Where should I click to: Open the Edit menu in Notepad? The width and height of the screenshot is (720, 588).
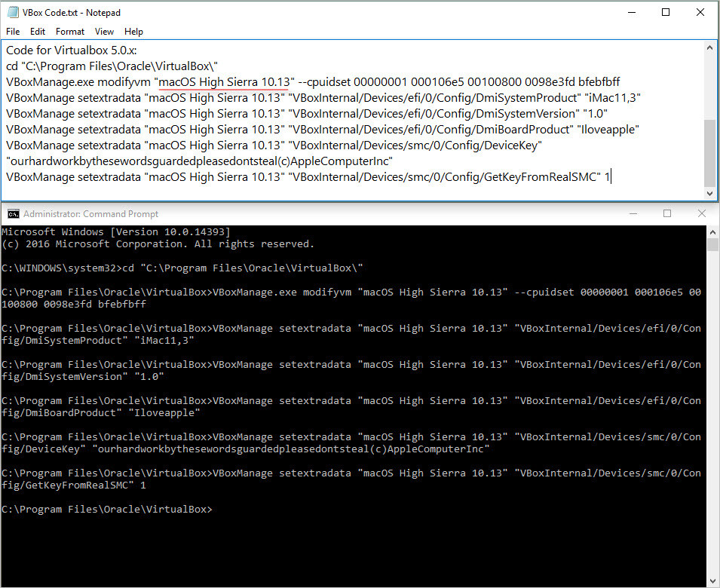(x=38, y=32)
